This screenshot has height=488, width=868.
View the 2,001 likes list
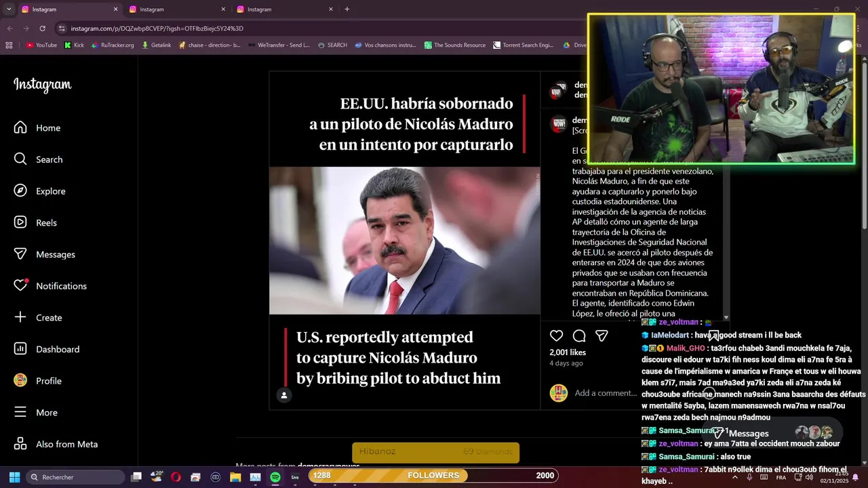click(568, 352)
